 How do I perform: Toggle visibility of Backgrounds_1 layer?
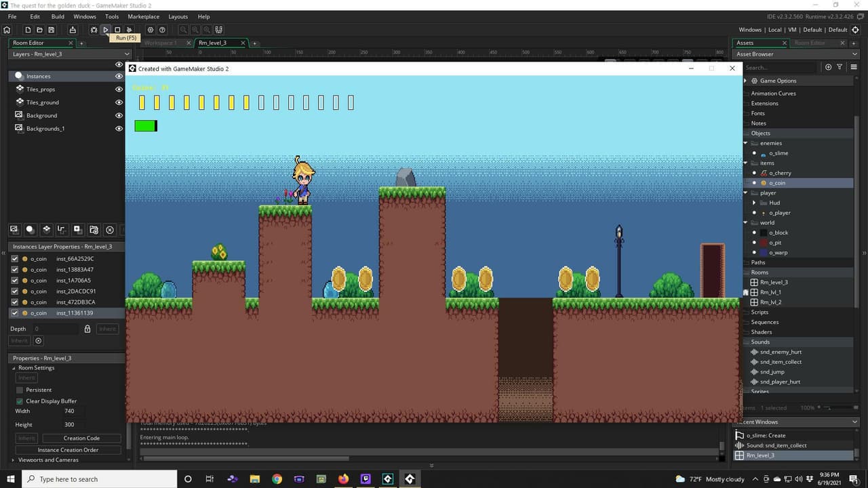point(119,128)
